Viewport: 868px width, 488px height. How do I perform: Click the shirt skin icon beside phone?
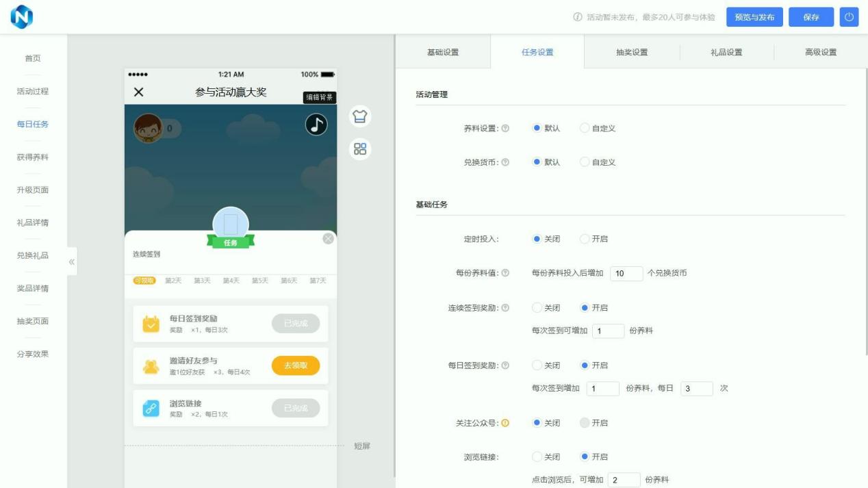(360, 116)
